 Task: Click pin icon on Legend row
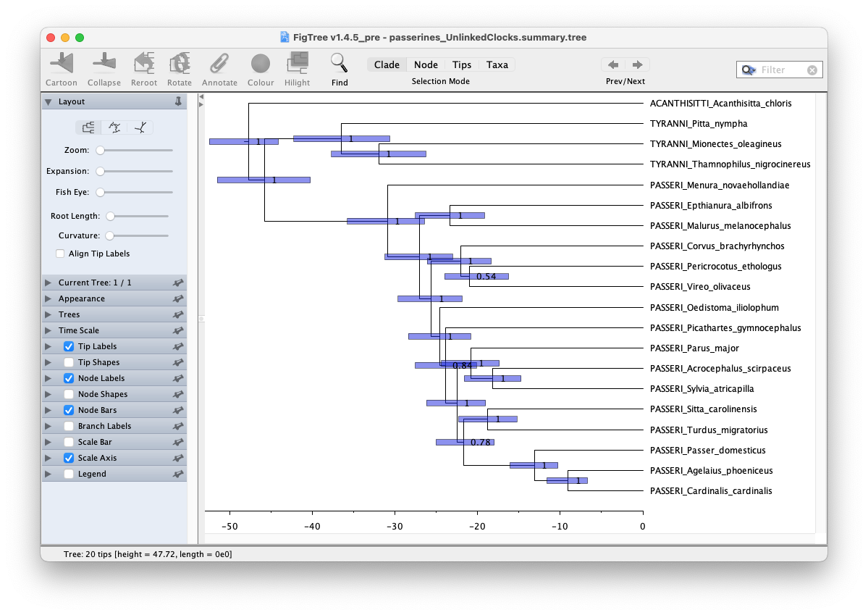click(x=178, y=474)
